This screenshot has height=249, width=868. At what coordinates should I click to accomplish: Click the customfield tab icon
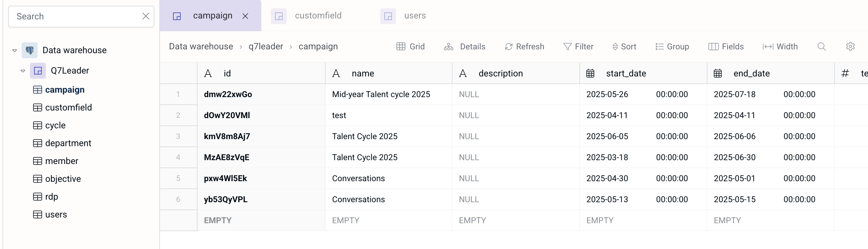coord(279,16)
